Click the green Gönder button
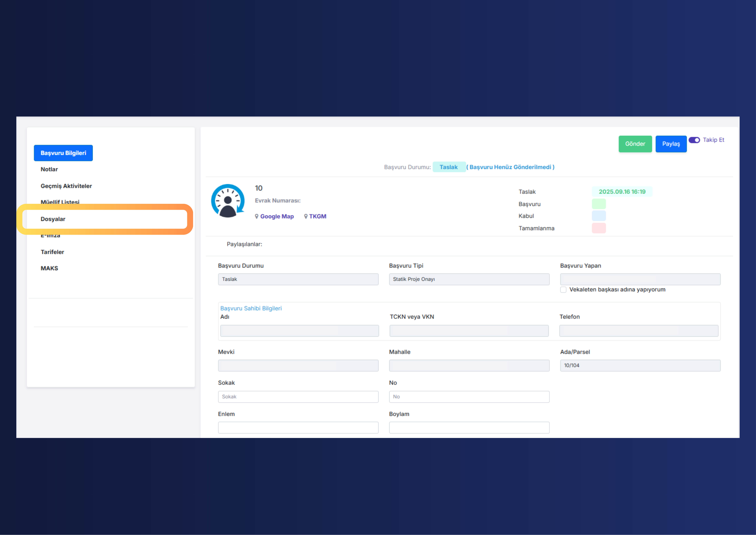Viewport: 756px width, 535px height. (x=635, y=144)
